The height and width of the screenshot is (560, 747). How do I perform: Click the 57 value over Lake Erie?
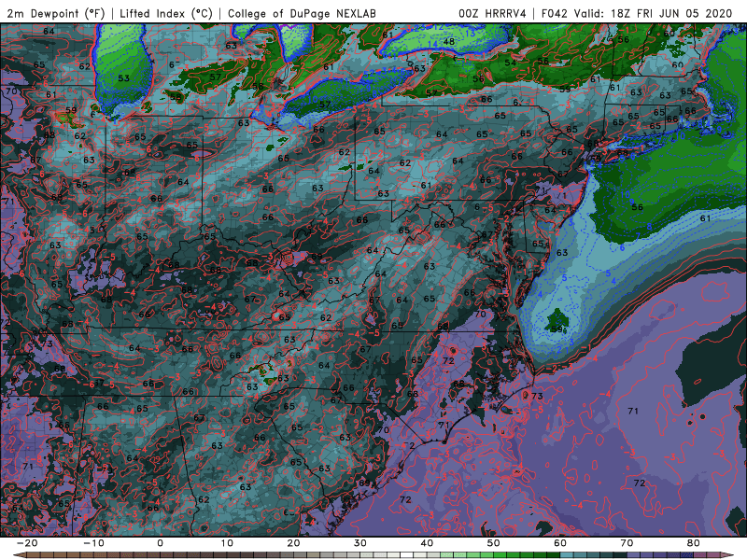[x=325, y=105]
